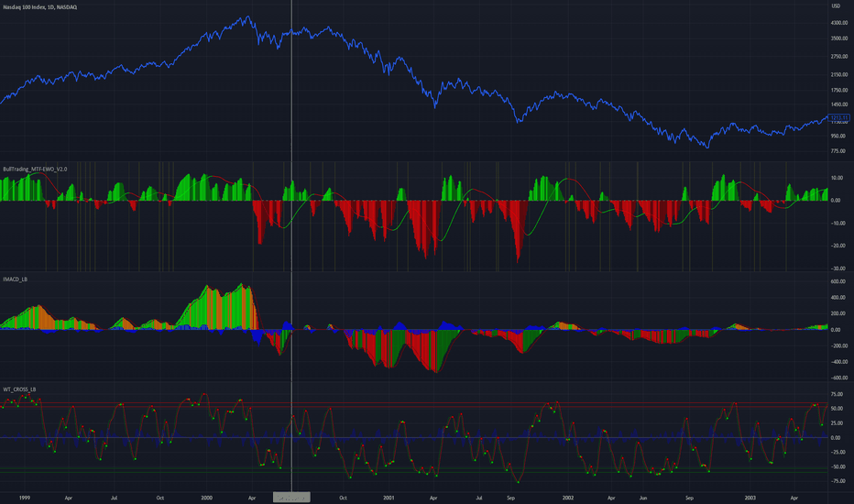
Task: Select the BullTrading_MTF-EWO_V2.0 indicator label
Action: pos(35,169)
